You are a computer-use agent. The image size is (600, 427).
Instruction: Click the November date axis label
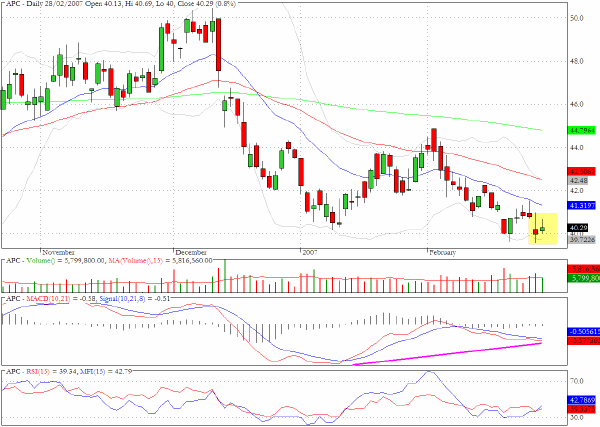tap(59, 253)
